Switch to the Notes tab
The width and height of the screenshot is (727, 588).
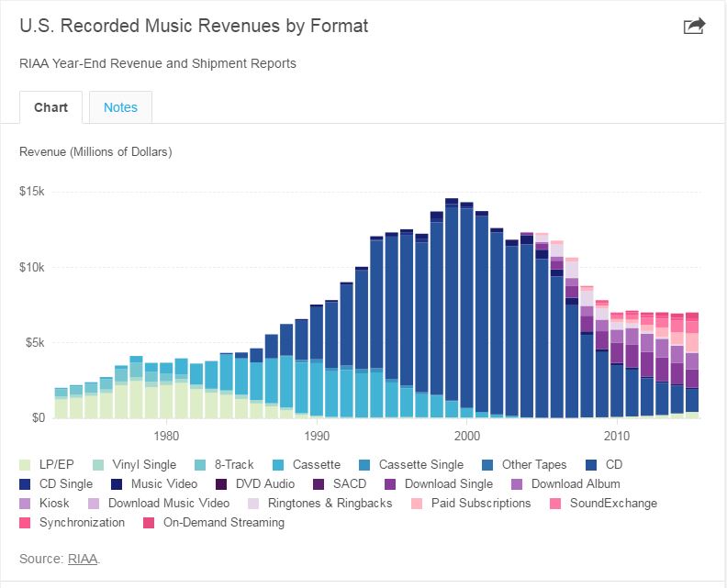pos(120,107)
